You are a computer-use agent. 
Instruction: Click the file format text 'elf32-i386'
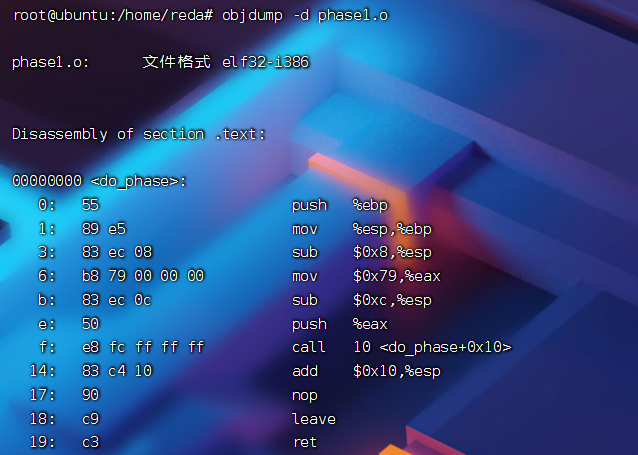tap(265, 62)
